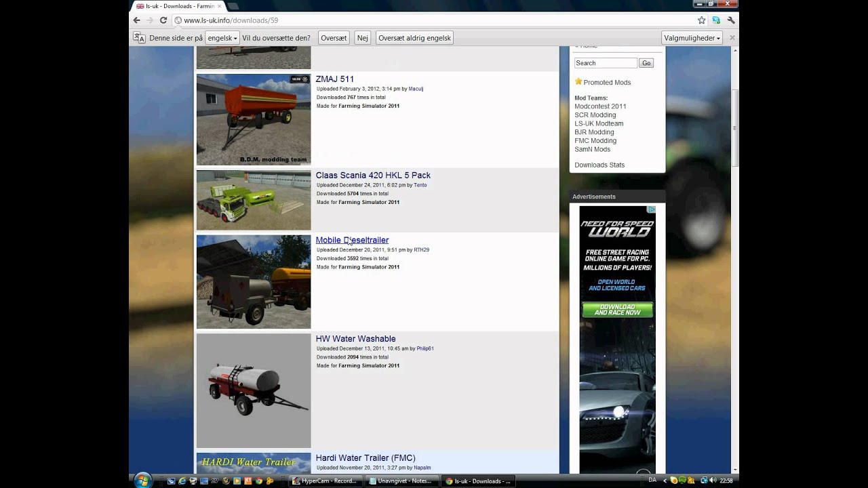Open Downloads Stats link

[x=599, y=165]
